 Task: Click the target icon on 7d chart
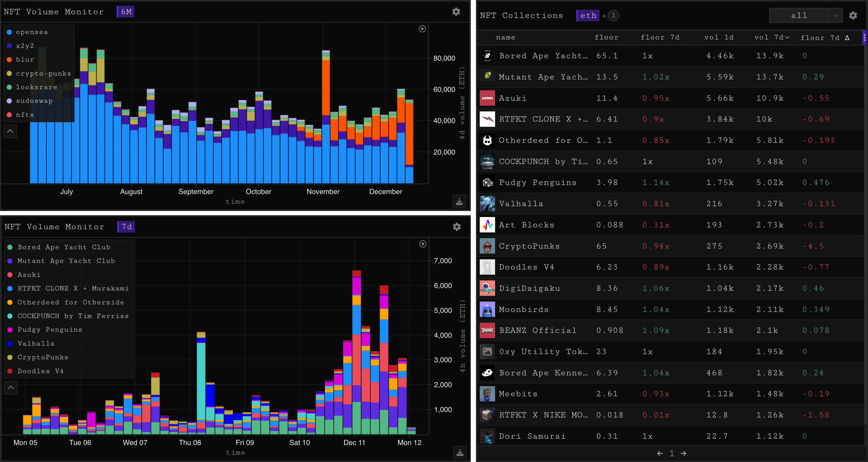coord(423,244)
